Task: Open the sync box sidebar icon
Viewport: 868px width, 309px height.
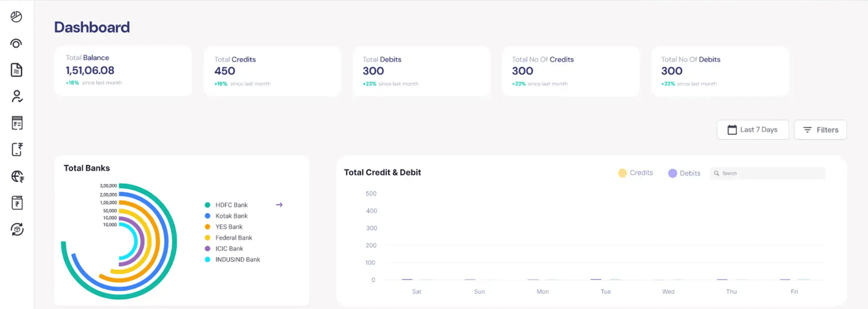Action: [x=17, y=229]
